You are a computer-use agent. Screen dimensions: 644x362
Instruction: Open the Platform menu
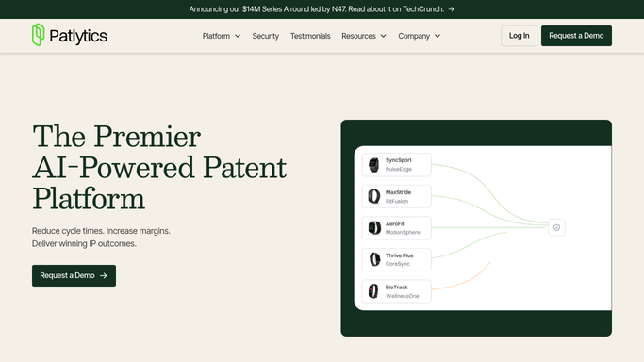[x=222, y=36]
